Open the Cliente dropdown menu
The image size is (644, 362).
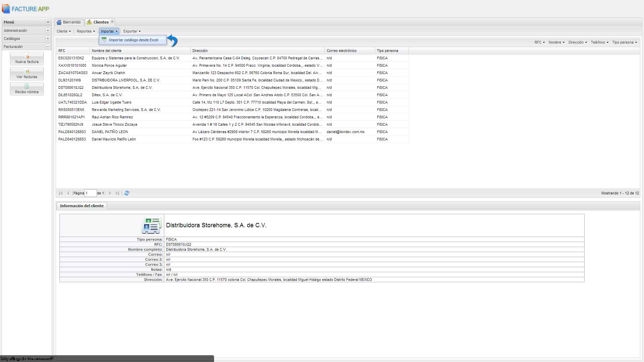point(64,31)
